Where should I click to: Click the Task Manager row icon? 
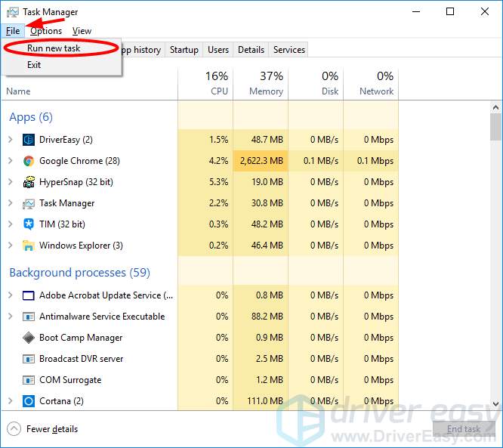29,203
